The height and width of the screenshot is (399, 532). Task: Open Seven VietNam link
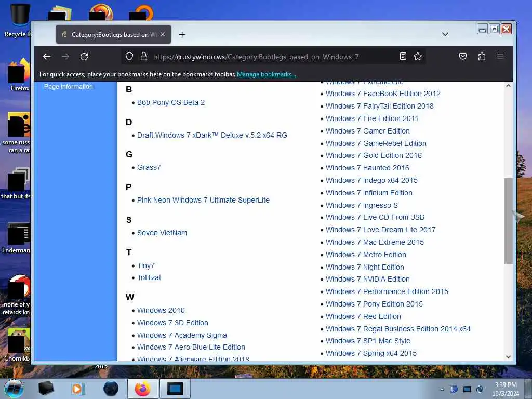pyautogui.click(x=162, y=233)
